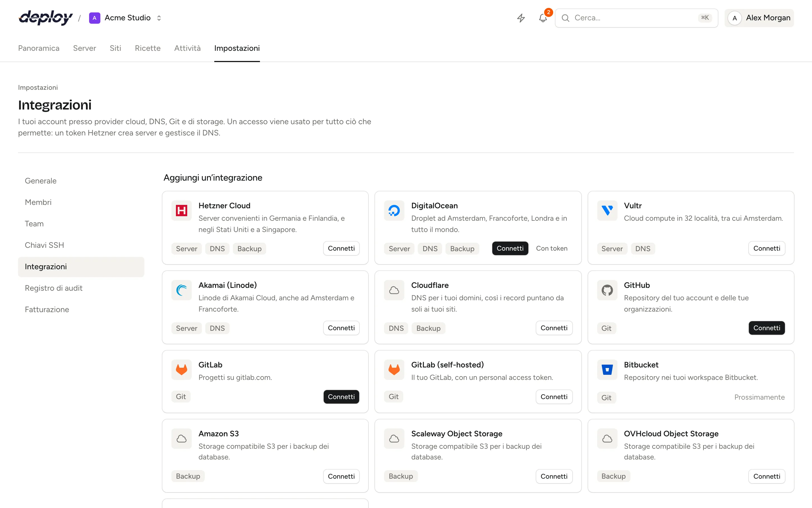Go to the Panoramica tab
Viewport: 812px width, 508px height.
coord(39,48)
